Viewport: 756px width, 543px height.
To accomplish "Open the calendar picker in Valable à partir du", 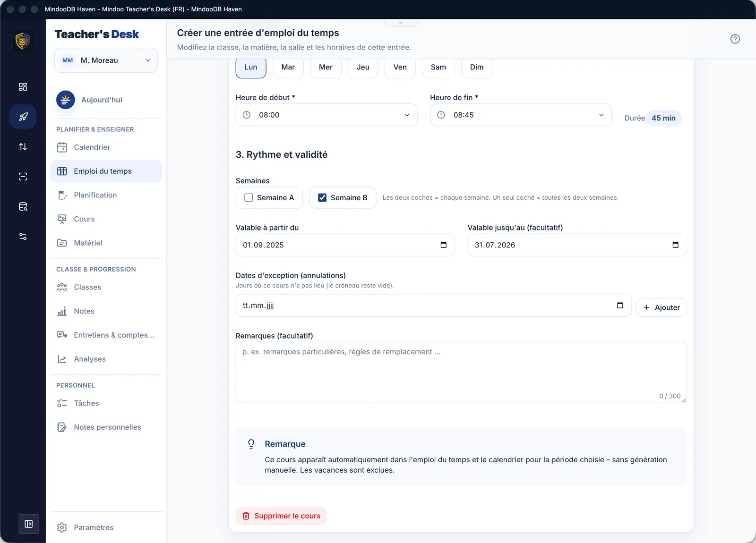I will click(x=443, y=245).
